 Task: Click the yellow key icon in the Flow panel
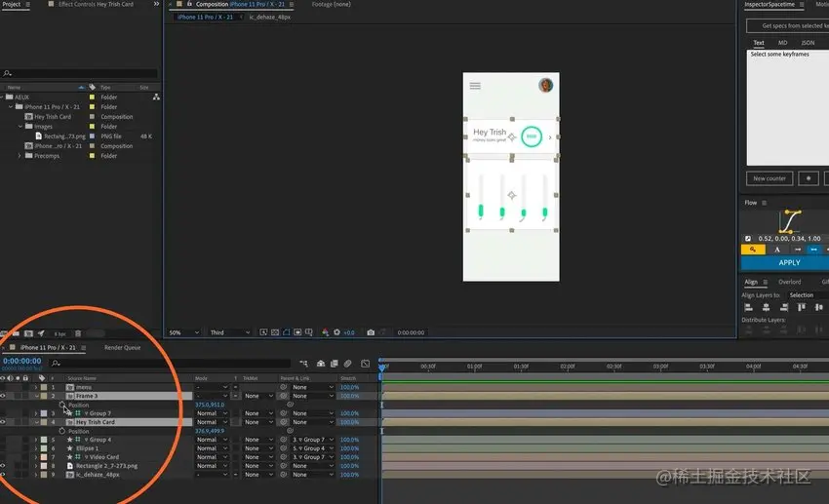[x=753, y=250]
